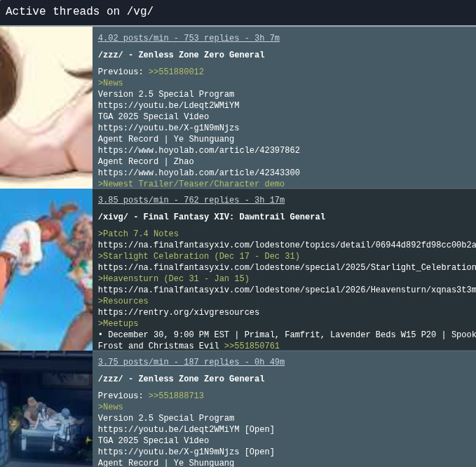Click 'Version 2.5 Special Program' in 187 replies thread
Viewport: 476px width, 467px height.
pyautogui.click(x=165, y=418)
